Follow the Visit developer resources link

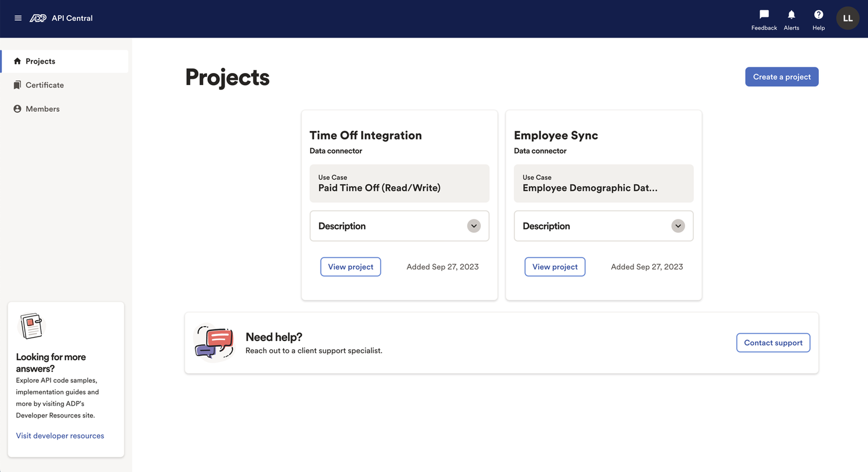(x=60, y=436)
